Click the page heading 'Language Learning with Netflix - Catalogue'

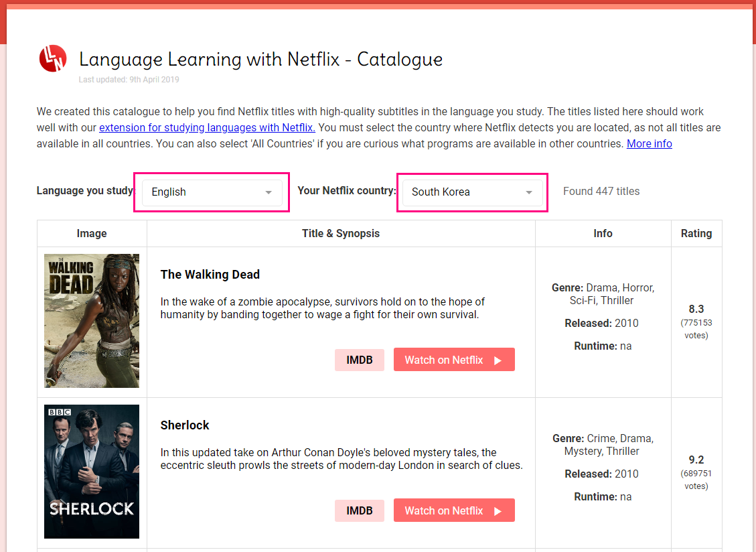261,60
